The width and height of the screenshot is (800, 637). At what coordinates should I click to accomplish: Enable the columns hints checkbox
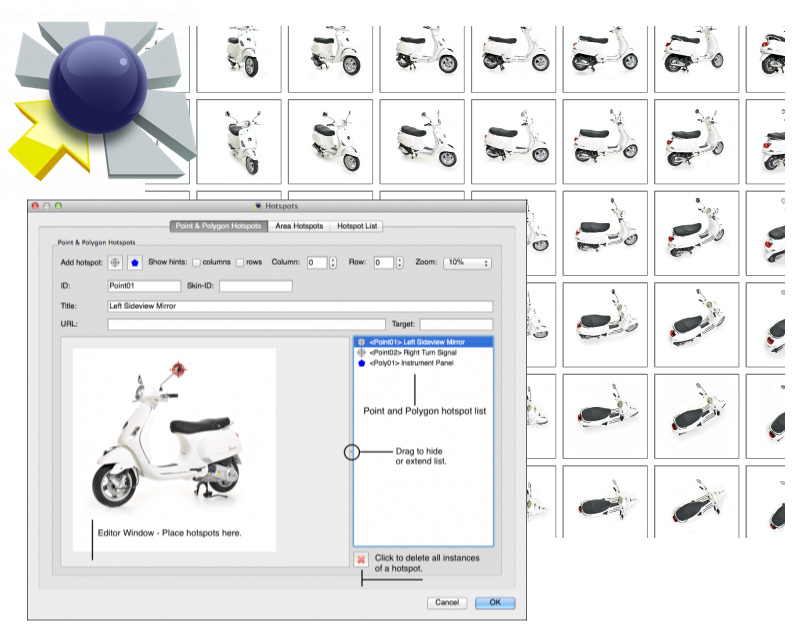click(196, 263)
